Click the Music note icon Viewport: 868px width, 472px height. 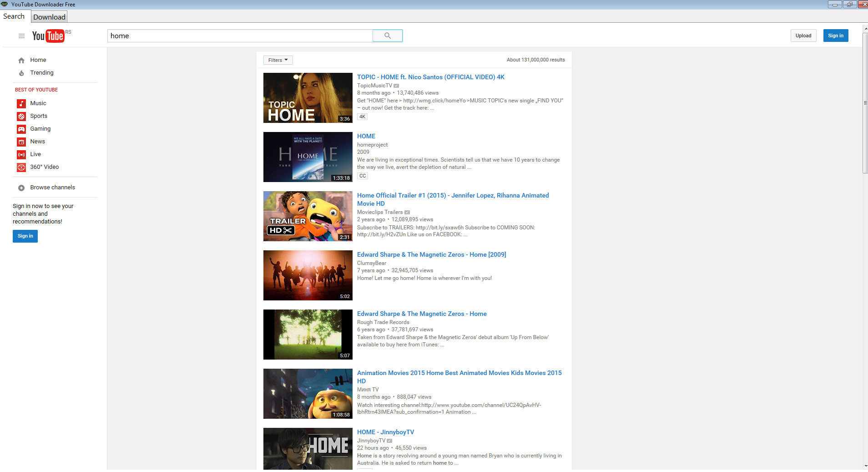pyautogui.click(x=21, y=104)
